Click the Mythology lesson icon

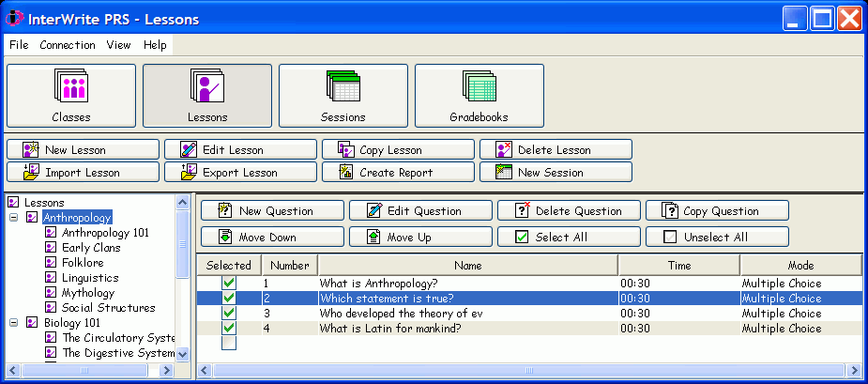click(51, 293)
